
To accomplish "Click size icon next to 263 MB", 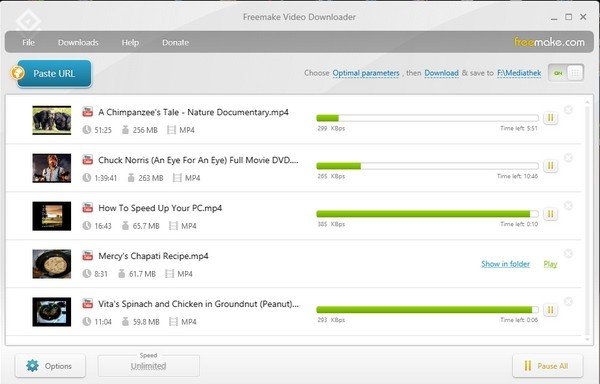I will pos(131,178).
